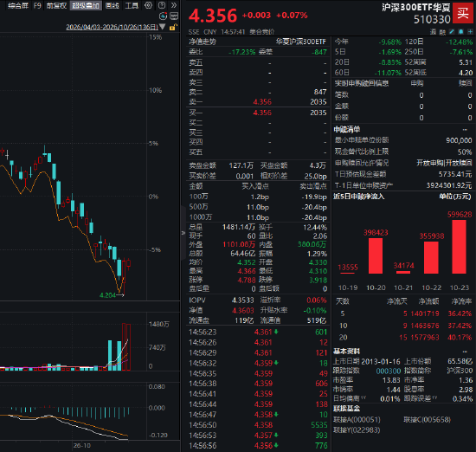
Task: Click the red 买 buy button
Action: [x=463, y=13]
